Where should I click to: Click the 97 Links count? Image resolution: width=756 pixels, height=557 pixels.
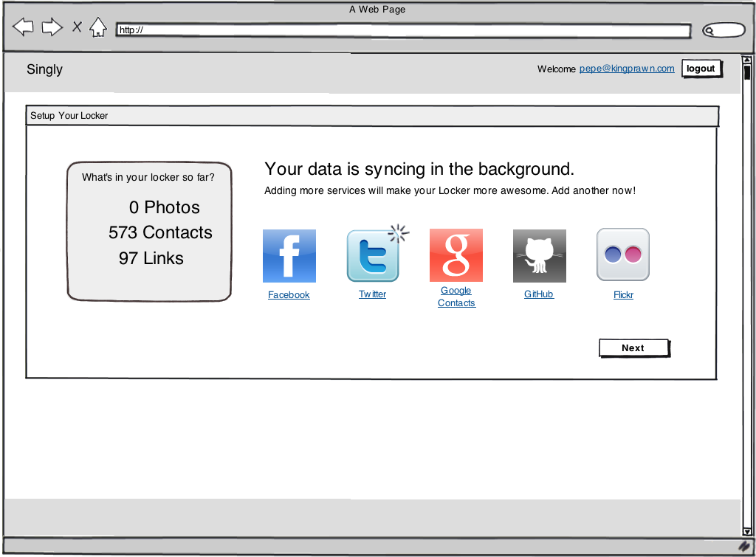151,258
